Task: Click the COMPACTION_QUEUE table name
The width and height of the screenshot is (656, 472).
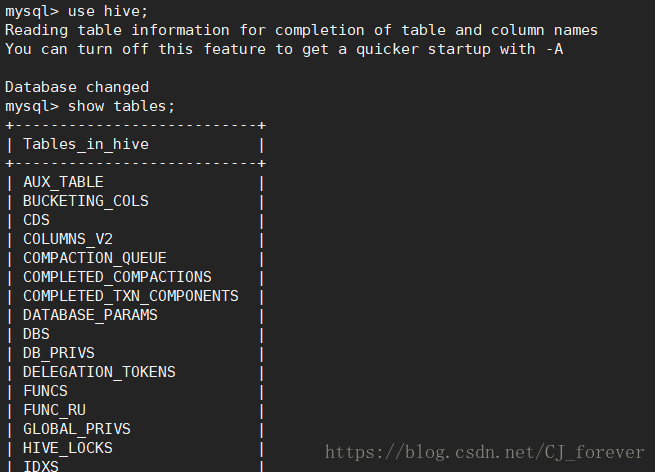Action: 95,258
